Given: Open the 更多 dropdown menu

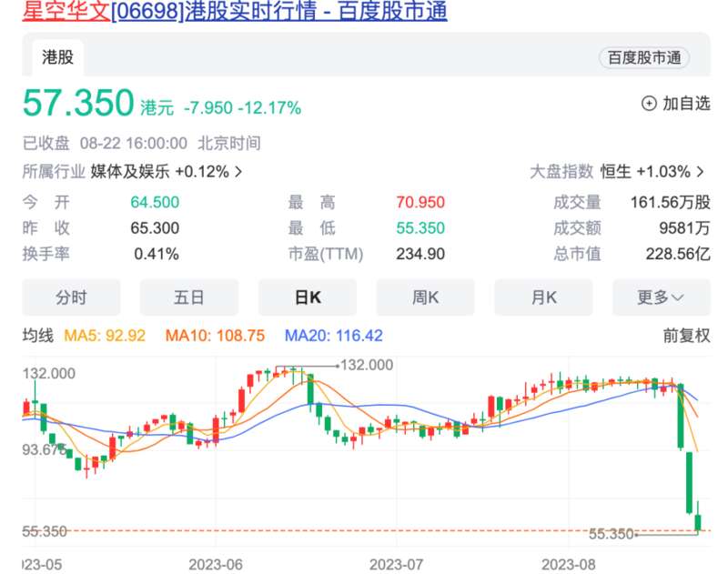Looking at the screenshot, I should 661,297.
